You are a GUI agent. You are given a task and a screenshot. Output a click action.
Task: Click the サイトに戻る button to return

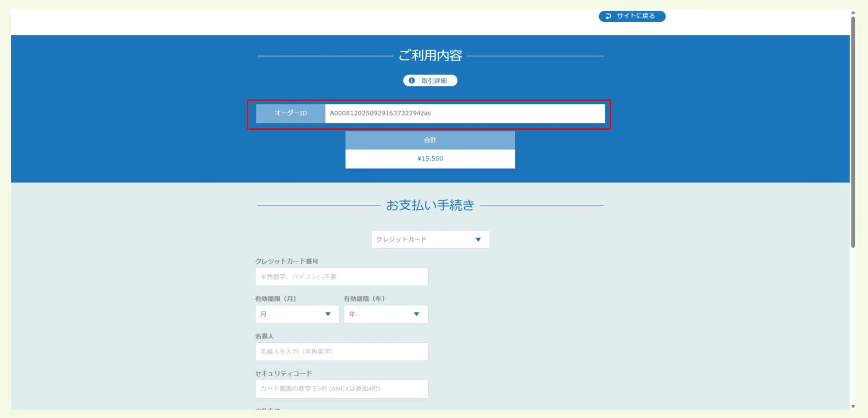pos(632,16)
